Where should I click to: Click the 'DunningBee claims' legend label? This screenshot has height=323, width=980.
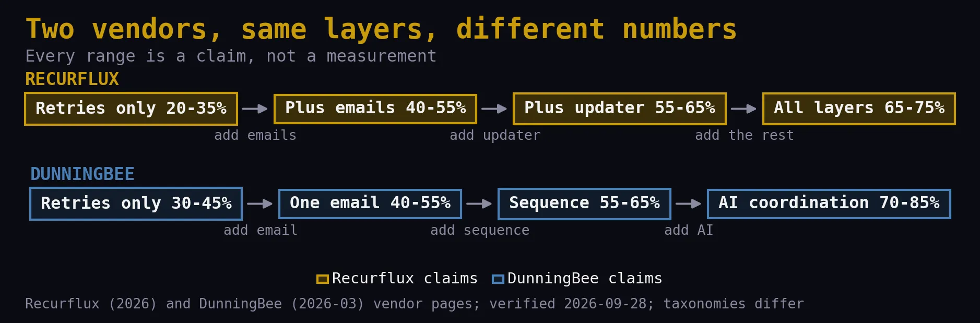coord(585,279)
